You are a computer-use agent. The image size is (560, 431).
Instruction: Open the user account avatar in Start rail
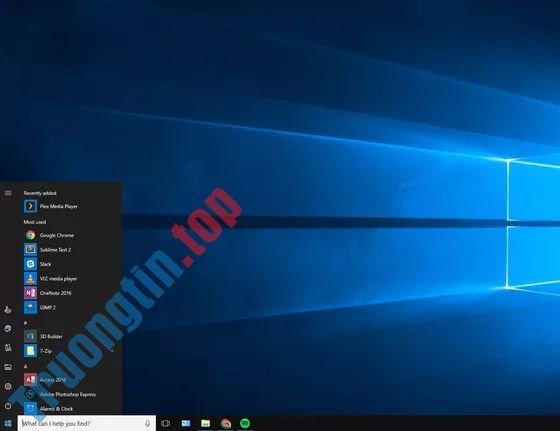pyautogui.click(x=8, y=310)
